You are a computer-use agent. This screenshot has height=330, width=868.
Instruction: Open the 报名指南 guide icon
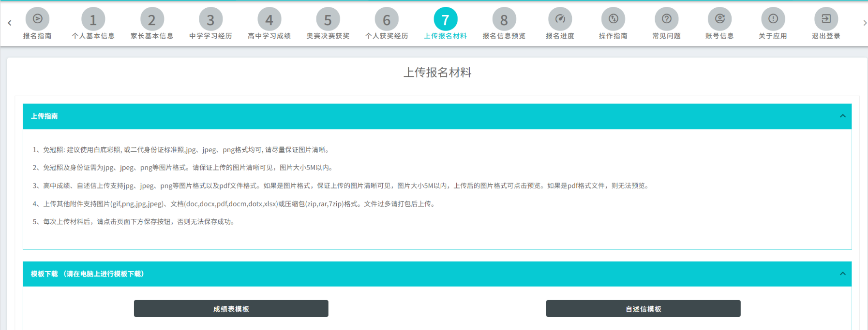click(x=37, y=19)
